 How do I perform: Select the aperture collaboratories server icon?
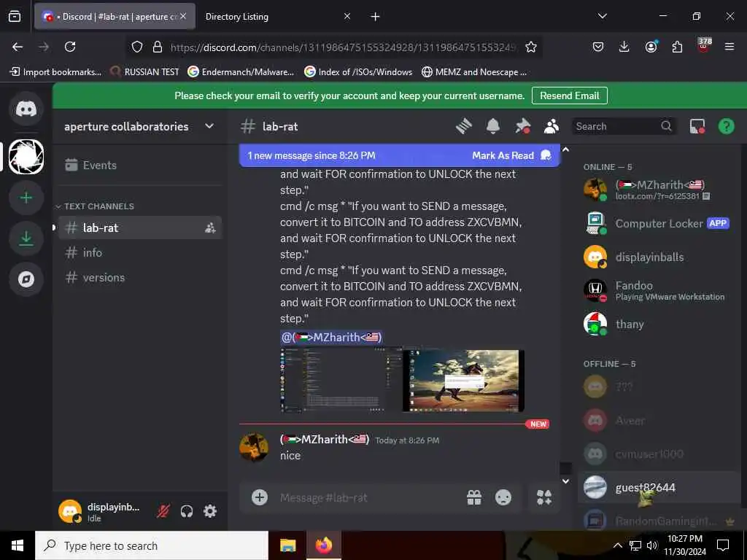tap(26, 157)
